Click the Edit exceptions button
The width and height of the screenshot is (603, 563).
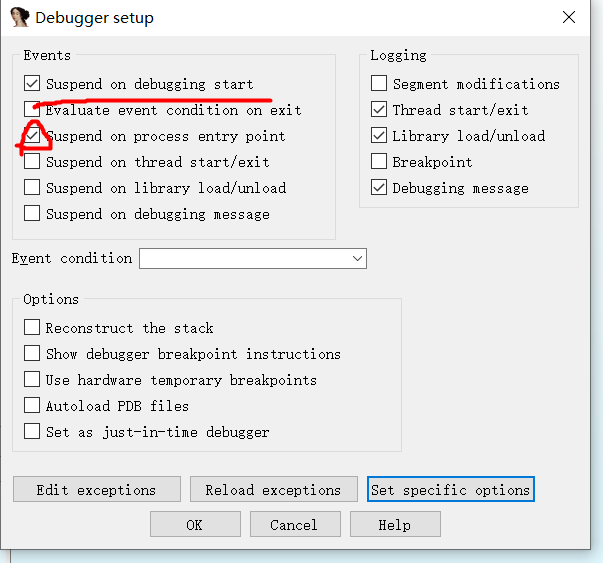coord(97,490)
